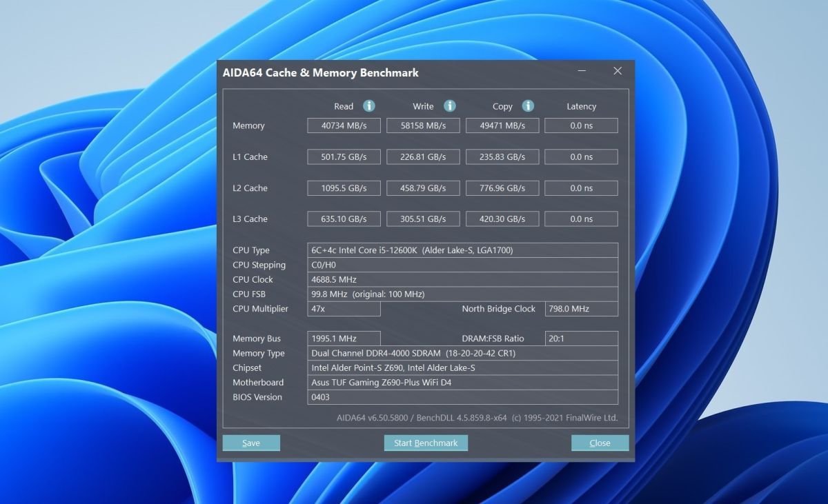The image size is (828, 504).
Task: Click Motherboard field Asus TUF Gaming Z690-Plus
Action: 462,382
